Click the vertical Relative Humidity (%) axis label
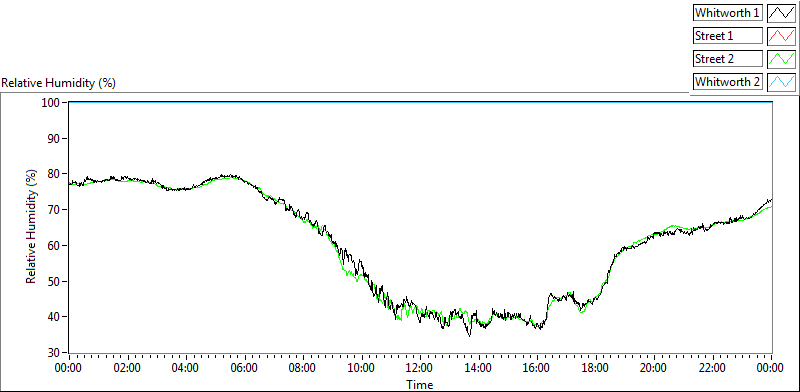Viewport: 800px width, 392px height. click(32, 227)
